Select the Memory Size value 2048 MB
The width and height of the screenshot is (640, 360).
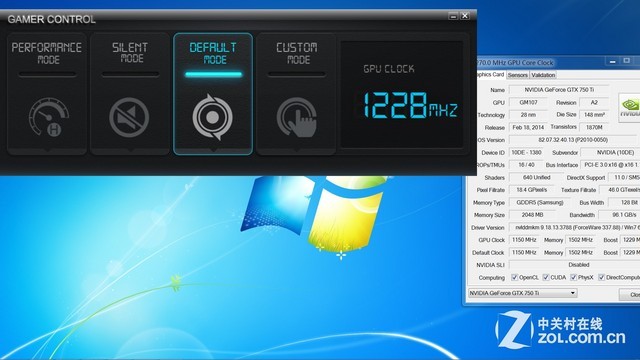532,215
